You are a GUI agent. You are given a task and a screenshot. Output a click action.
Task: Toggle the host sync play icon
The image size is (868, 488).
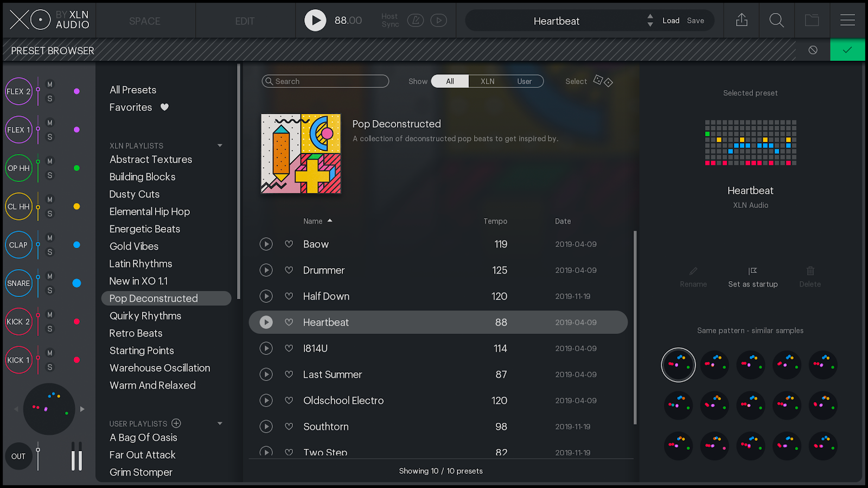click(x=438, y=21)
